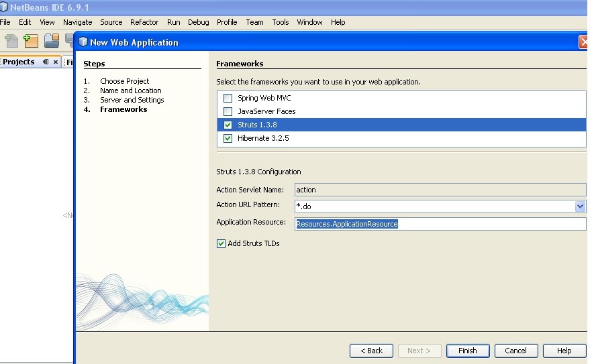Open the View menu
This screenshot has width=594, height=364.
tap(48, 22)
